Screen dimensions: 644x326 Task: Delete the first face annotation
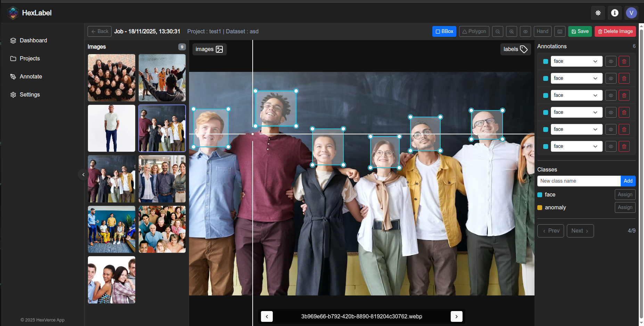624,61
